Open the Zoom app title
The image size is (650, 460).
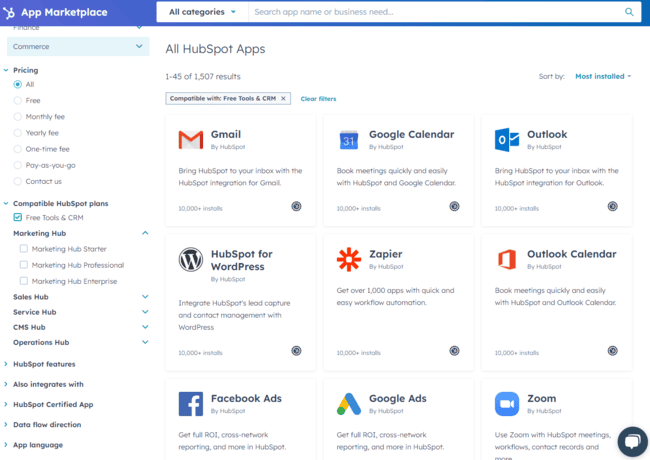pos(541,399)
